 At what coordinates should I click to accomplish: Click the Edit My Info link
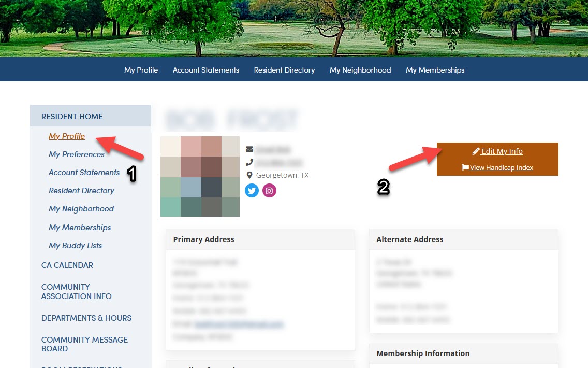[502, 151]
